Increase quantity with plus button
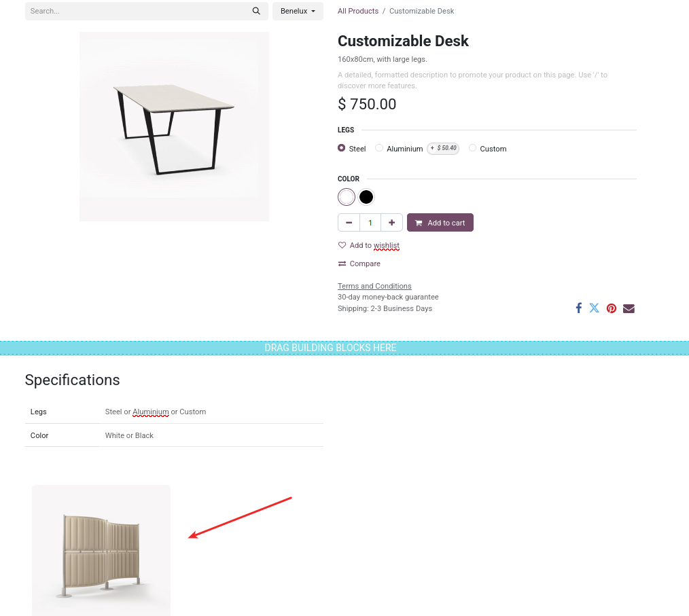The height and width of the screenshot is (616, 689). (x=392, y=223)
